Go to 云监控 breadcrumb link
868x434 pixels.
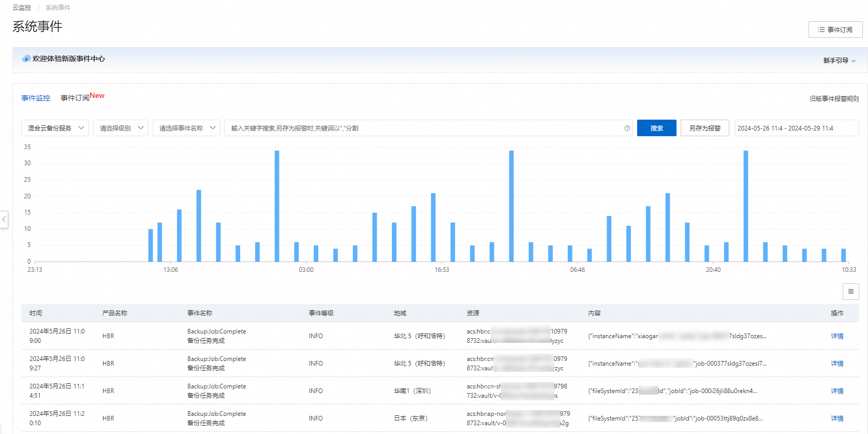click(22, 8)
